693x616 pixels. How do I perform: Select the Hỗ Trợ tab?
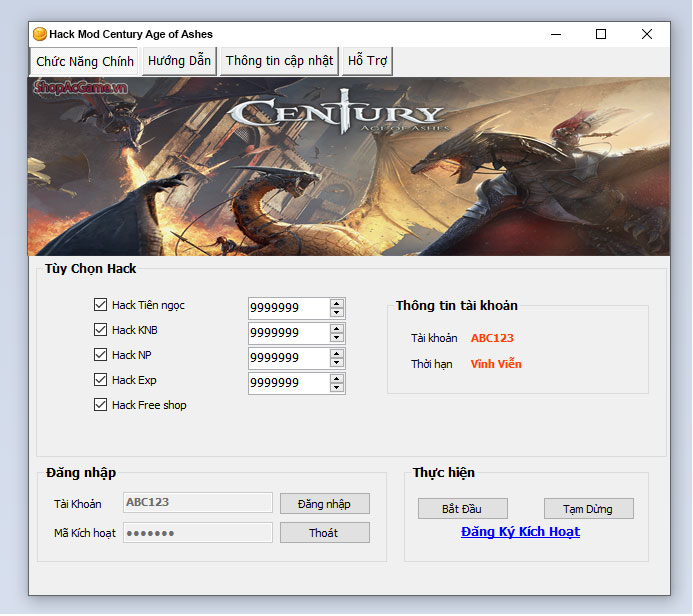coord(367,61)
